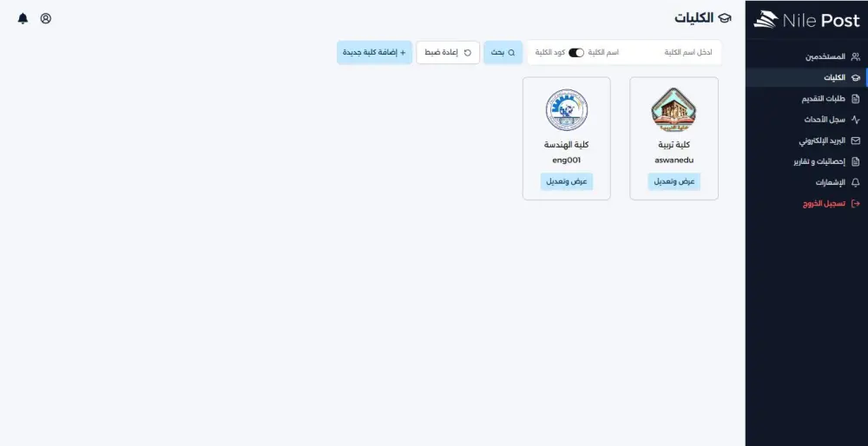This screenshot has width=868, height=446.
Task: Click عرض وتعديل for كلية الهندسة
Action: click(566, 181)
